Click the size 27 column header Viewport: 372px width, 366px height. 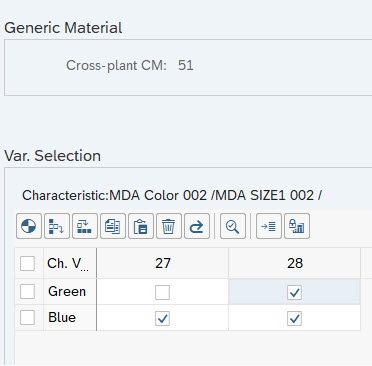click(x=163, y=263)
